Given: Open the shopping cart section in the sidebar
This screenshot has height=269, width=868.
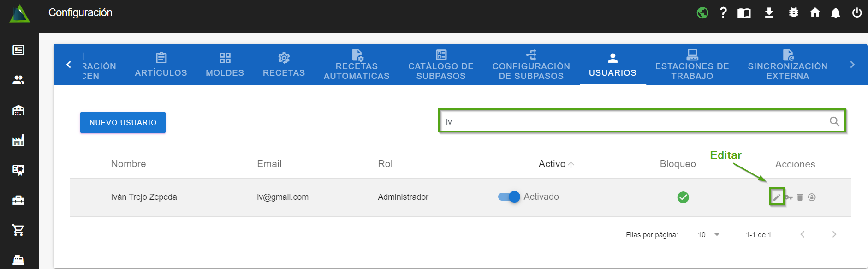Looking at the screenshot, I should pyautogui.click(x=18, y=230).
